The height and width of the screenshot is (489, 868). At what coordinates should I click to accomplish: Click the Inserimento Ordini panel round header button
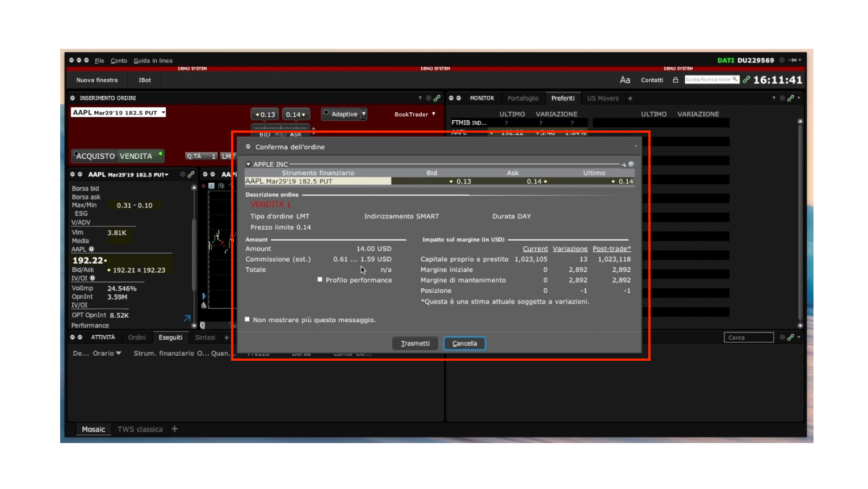[x=73, y=98]
